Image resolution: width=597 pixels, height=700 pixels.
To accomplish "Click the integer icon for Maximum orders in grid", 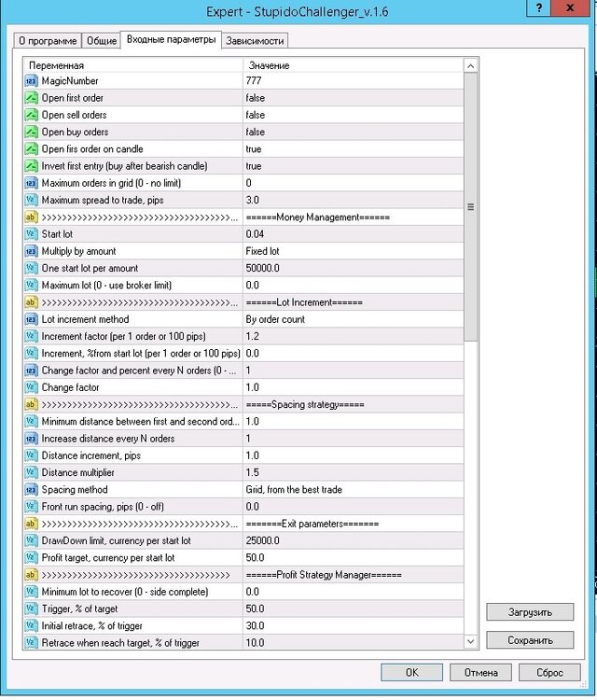I will (x=31, y=183).
